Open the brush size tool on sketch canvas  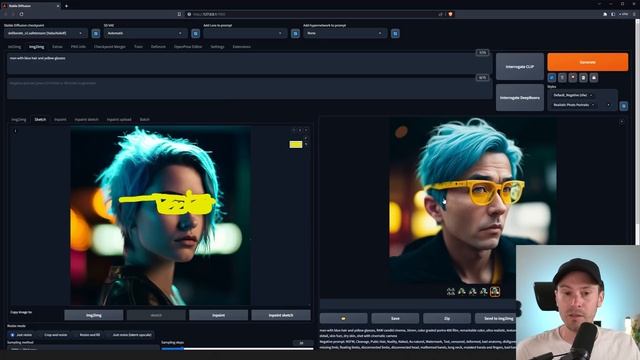click(x=306, y=138)
